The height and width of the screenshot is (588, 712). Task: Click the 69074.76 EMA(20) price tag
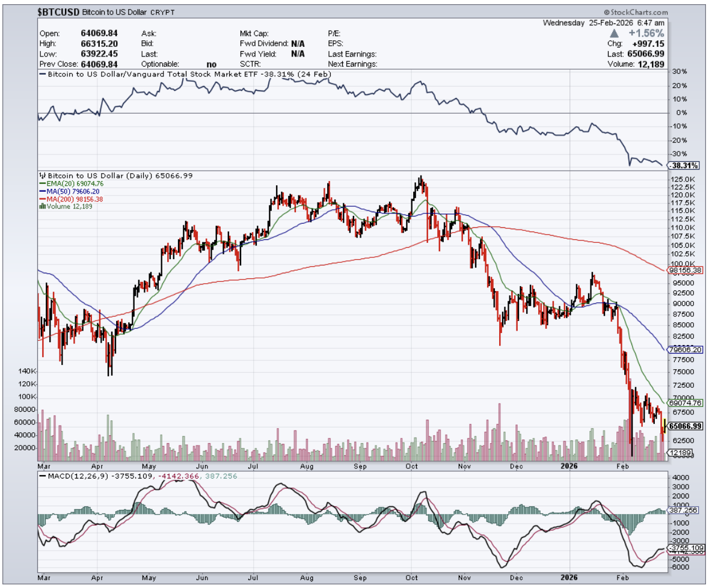[686, 403]
